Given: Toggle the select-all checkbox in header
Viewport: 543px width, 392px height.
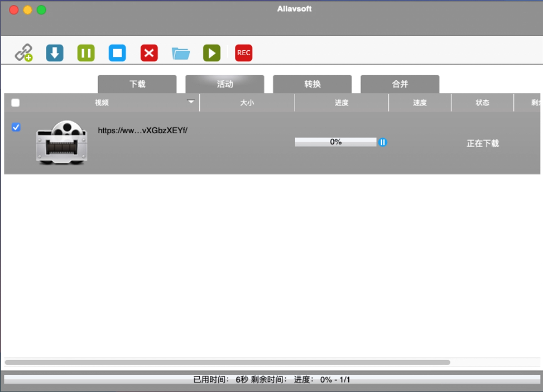Looking at the screenshot, I should click(x=16, y=103).
